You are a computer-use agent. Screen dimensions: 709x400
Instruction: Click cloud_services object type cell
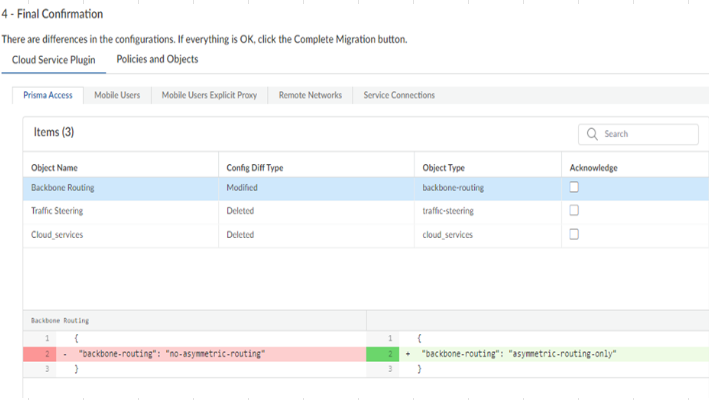[448, 235]
